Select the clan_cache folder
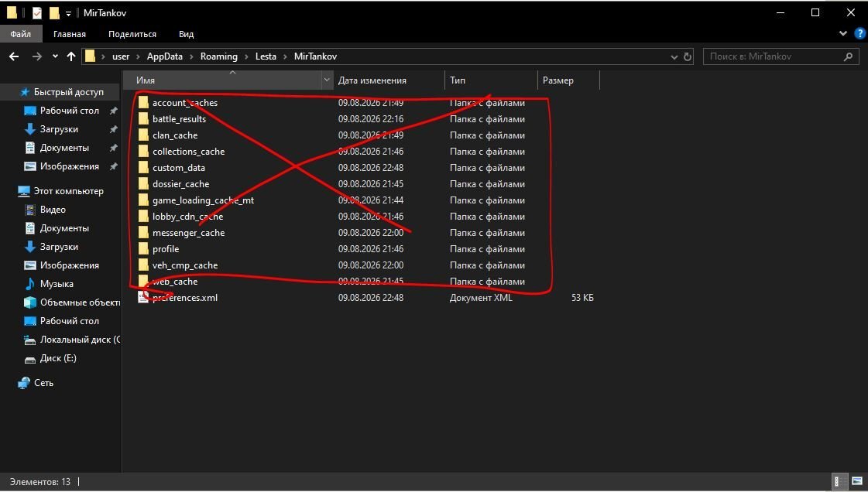868x492 pixels. click(175, 135)
